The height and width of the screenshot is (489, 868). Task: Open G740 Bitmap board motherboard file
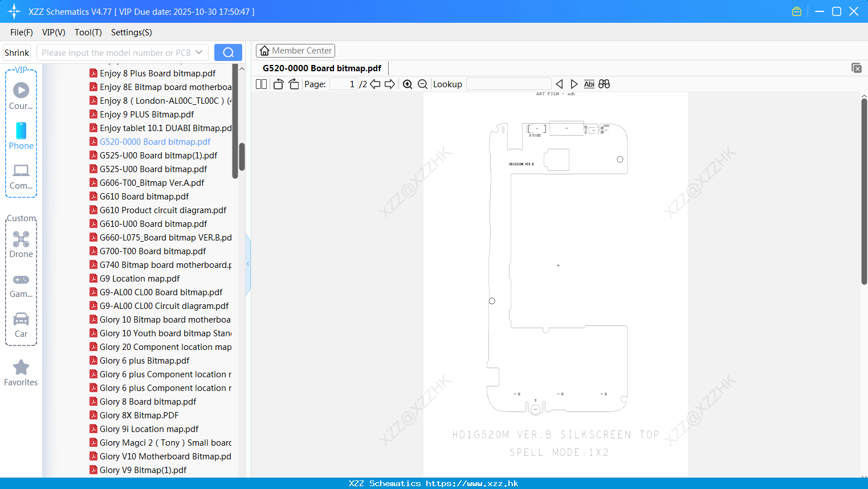click(x=165, y=265)
